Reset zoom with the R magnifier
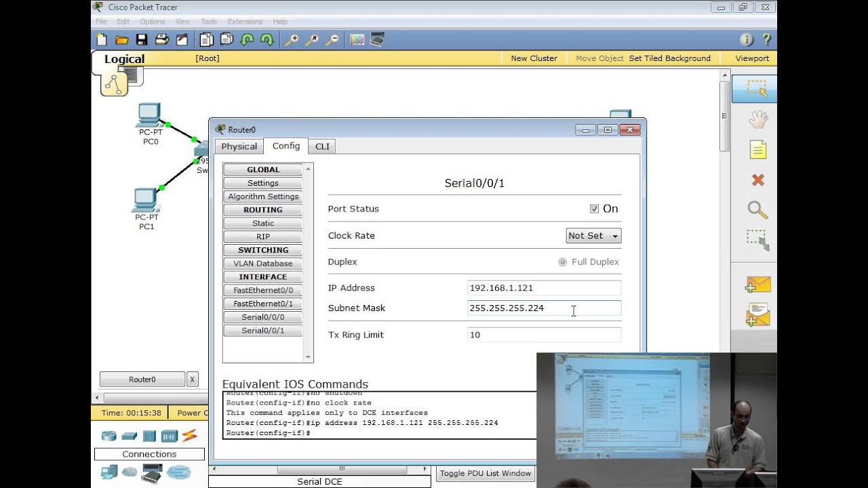The height and width of the screenshot is (488, 868). click(312, 40)
